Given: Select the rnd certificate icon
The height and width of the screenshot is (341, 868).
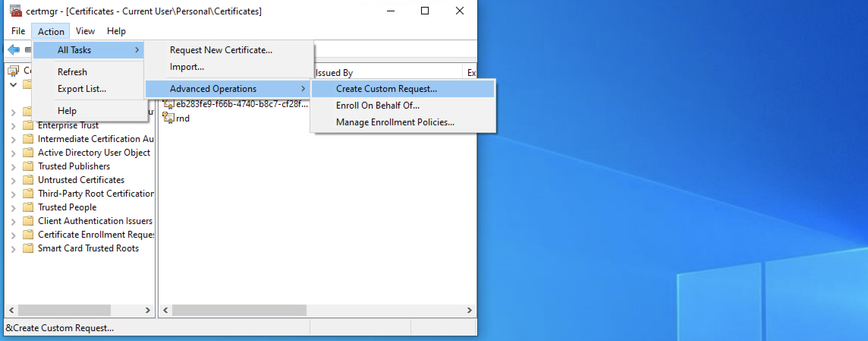Looking at the screenshot, I should [x=168, y=118].
